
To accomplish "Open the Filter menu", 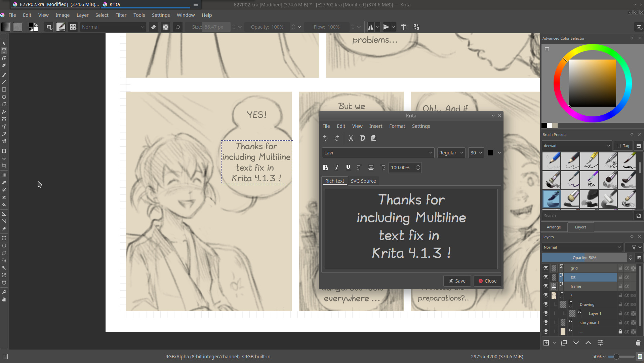I will point(121,15).
